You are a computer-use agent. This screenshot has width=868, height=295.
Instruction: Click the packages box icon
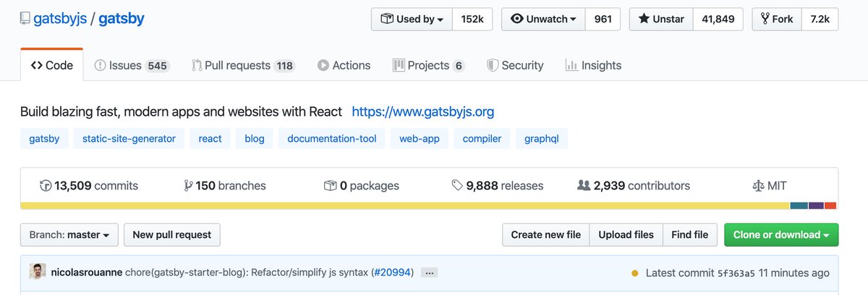(x=330, y=186)
